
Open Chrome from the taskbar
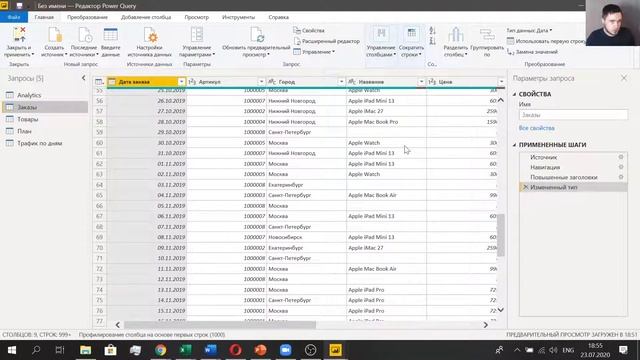pos(160,350)
